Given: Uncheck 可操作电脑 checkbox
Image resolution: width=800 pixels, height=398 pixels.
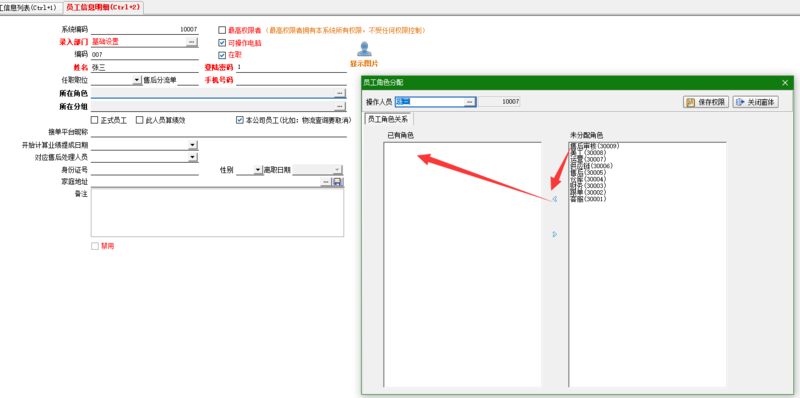Looking at the screenshot, I should coord(222,43).
